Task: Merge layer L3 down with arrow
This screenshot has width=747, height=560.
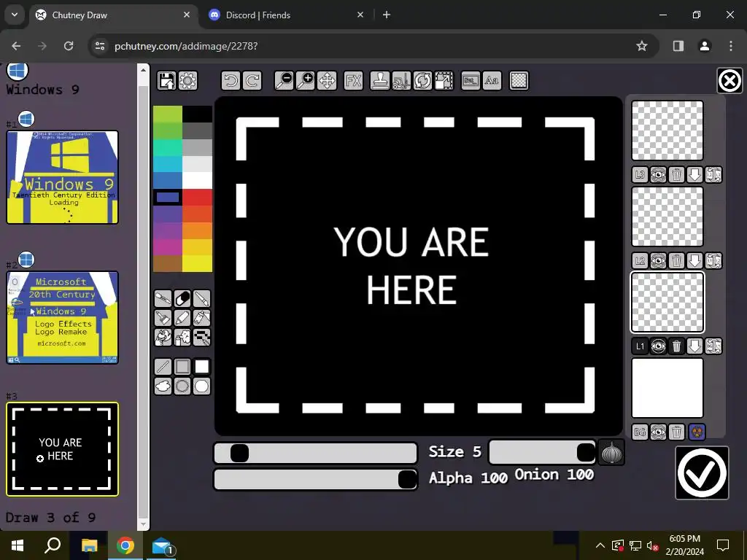Action: [x=694, y=175]
